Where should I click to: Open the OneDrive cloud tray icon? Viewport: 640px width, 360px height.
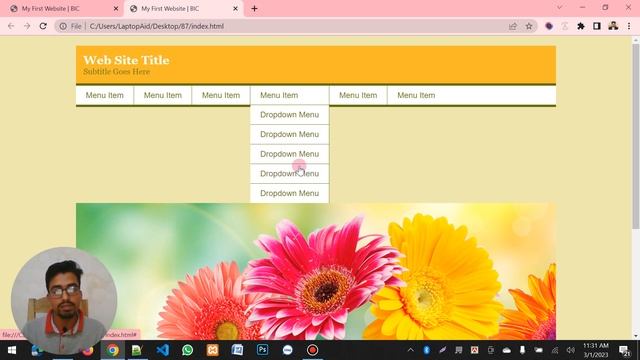(507, 350)
